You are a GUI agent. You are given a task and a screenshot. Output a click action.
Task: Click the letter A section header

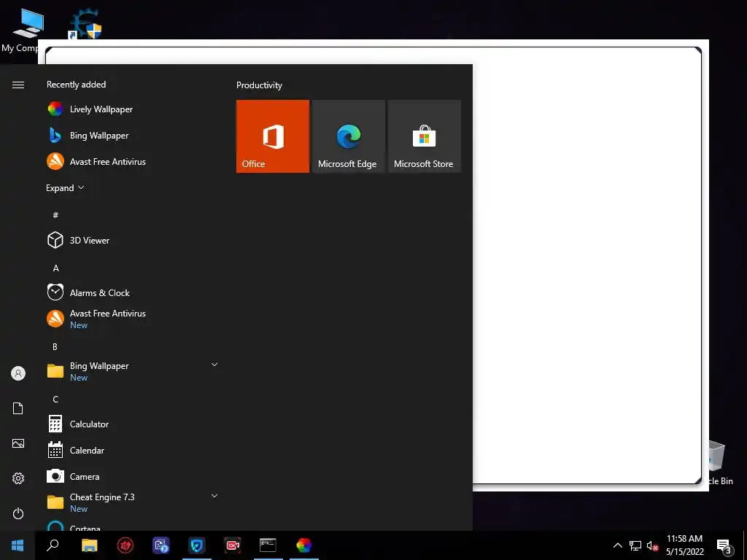pyautogui.click(x=55, y=268)
